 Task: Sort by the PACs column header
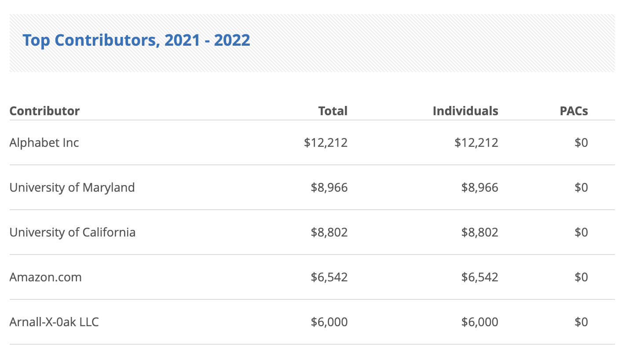(x=574, y=111)
